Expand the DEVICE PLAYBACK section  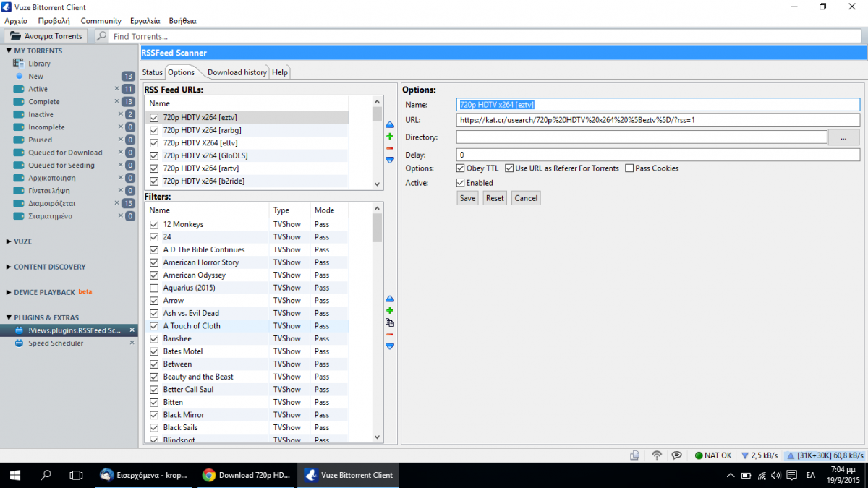(x=9, y=292)
